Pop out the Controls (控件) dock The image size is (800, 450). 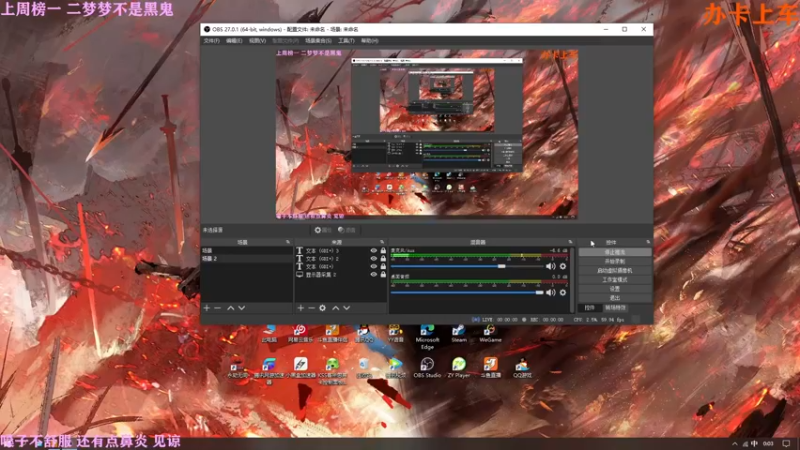[648, 242]
